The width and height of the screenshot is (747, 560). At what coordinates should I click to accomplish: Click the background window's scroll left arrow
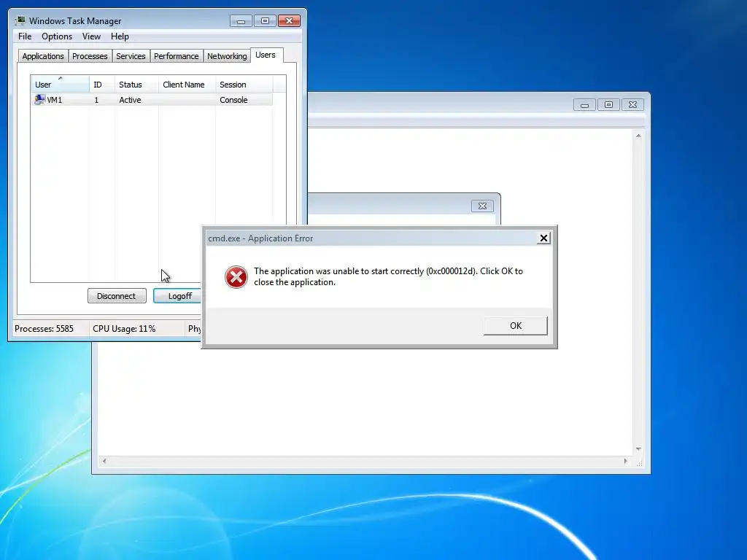coord(104,461)
